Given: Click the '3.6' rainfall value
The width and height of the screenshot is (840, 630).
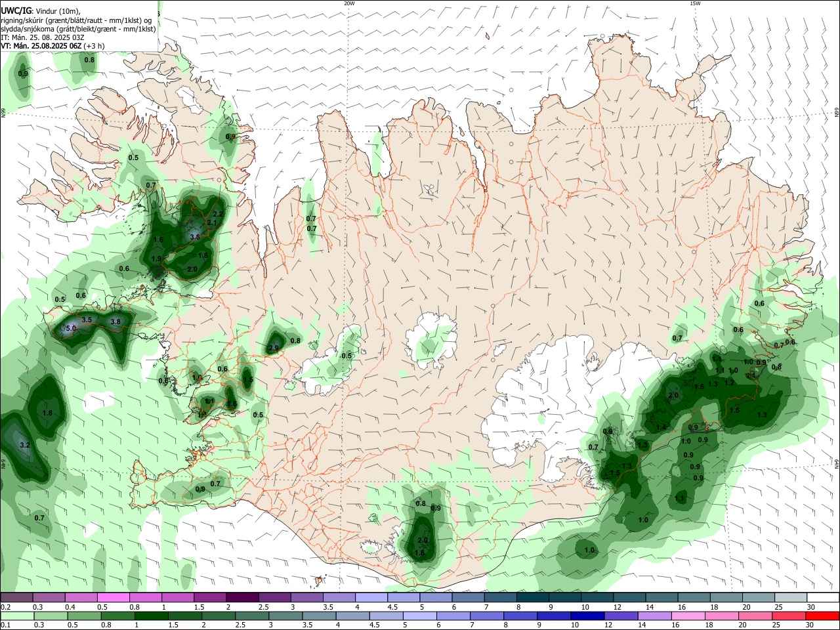Looking at the screenshot, I should click(195, 237).
